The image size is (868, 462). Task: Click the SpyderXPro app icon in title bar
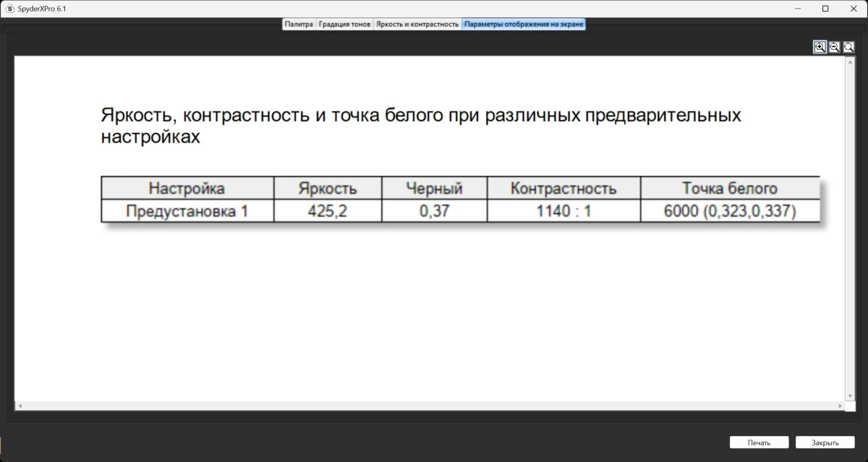(x=9, y=9)
